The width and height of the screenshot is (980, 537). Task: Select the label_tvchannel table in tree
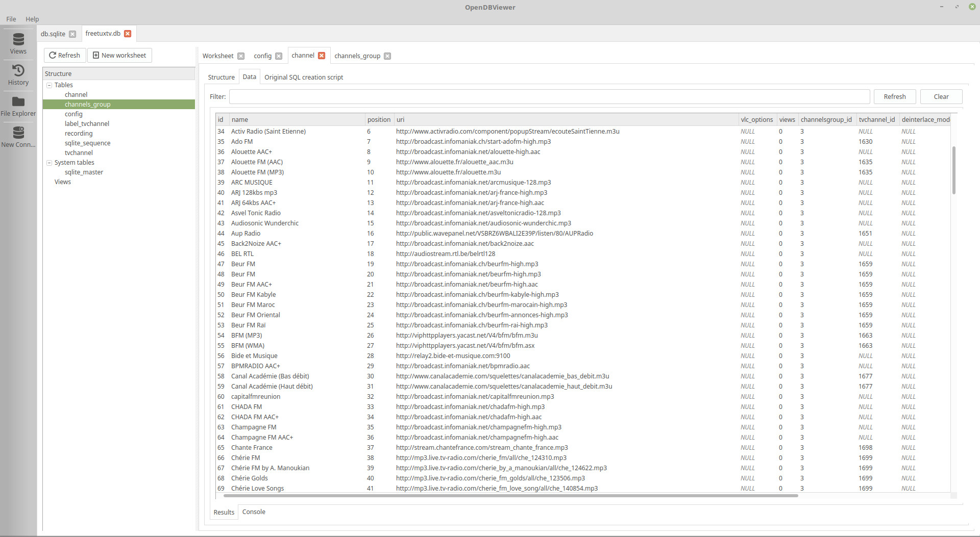pyautogui.click(x=87, y=124)
